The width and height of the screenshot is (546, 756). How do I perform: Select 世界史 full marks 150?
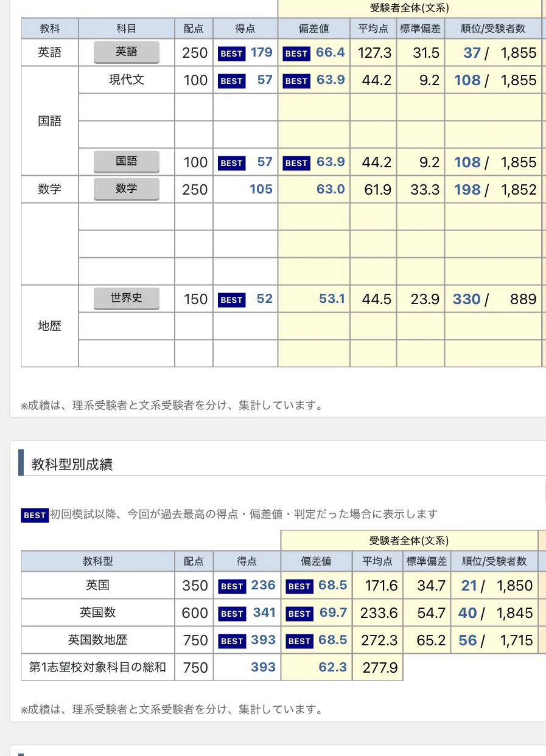coord(195,299)
